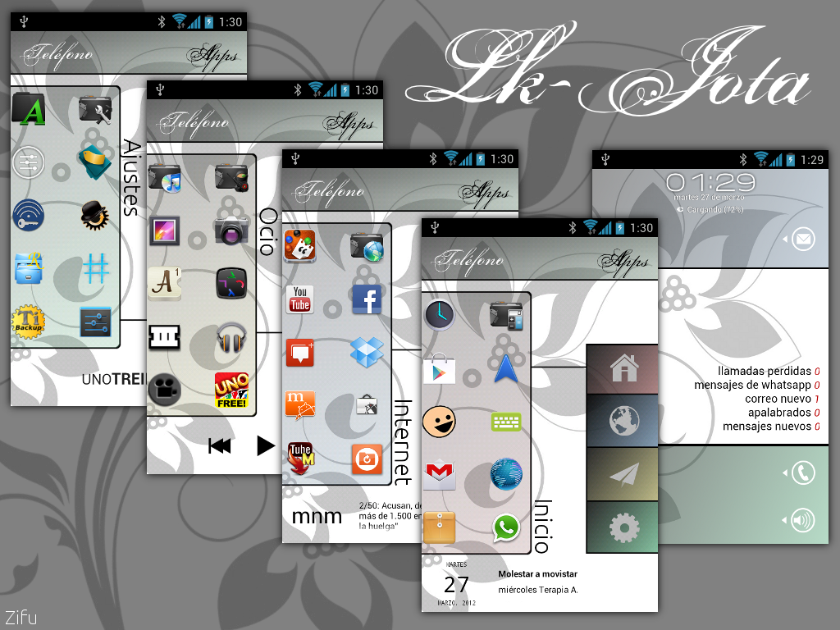Tap the YouTube app icon
Viewport: 840px width, 630px height.
pyautogui.click(x=300, y=299)
